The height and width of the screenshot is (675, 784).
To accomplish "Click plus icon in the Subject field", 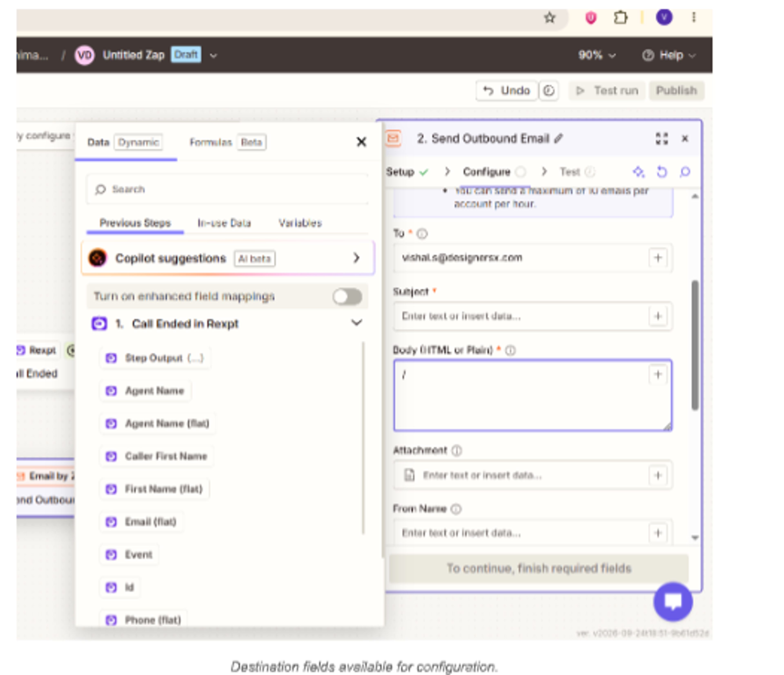I will [658, 316].
